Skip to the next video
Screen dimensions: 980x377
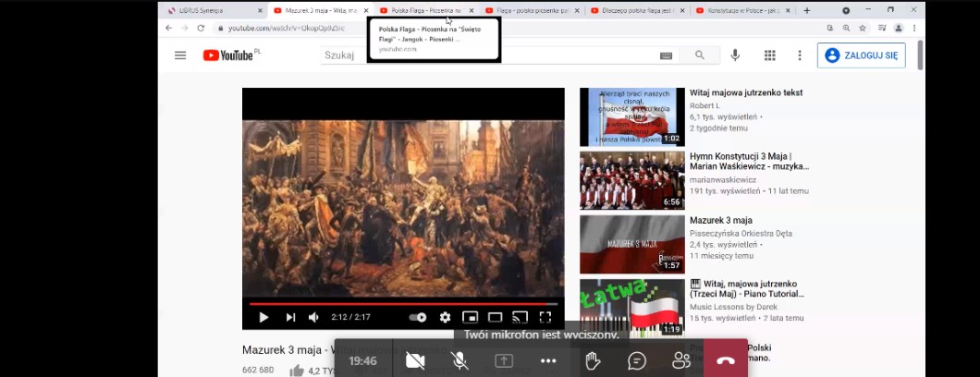[x=290, y=317]
